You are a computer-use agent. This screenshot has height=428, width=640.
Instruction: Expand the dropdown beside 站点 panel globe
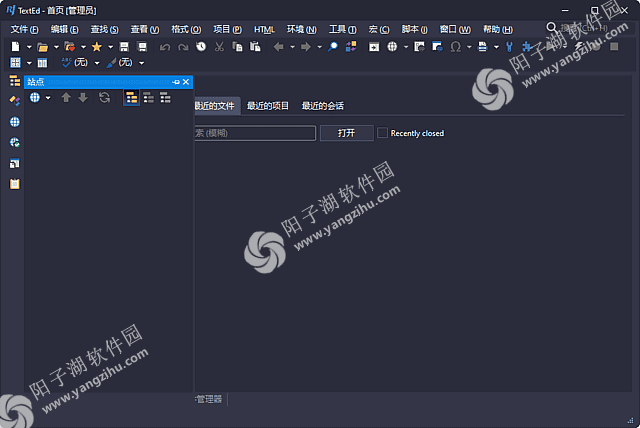(48, 98)
